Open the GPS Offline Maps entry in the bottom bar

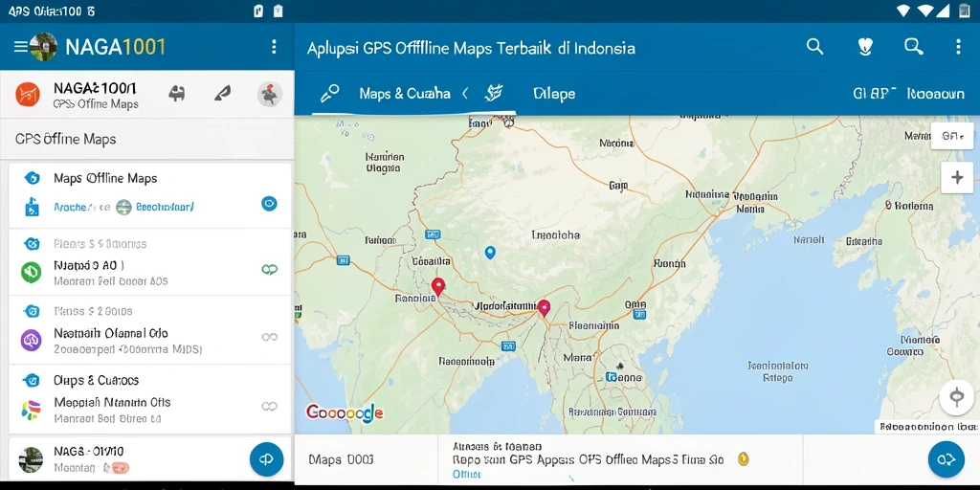pyautogui.click(x=588, y=459)
